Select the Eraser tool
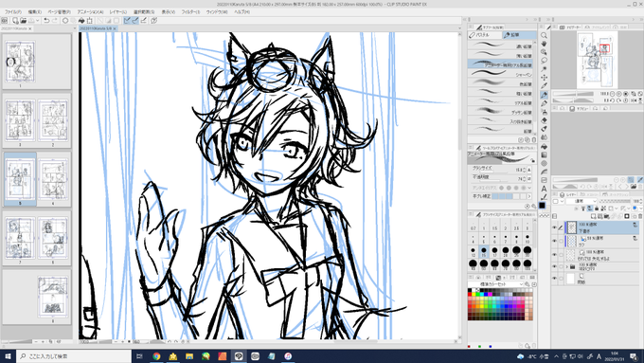Screen dimensions: 644x363 [544, 120]
